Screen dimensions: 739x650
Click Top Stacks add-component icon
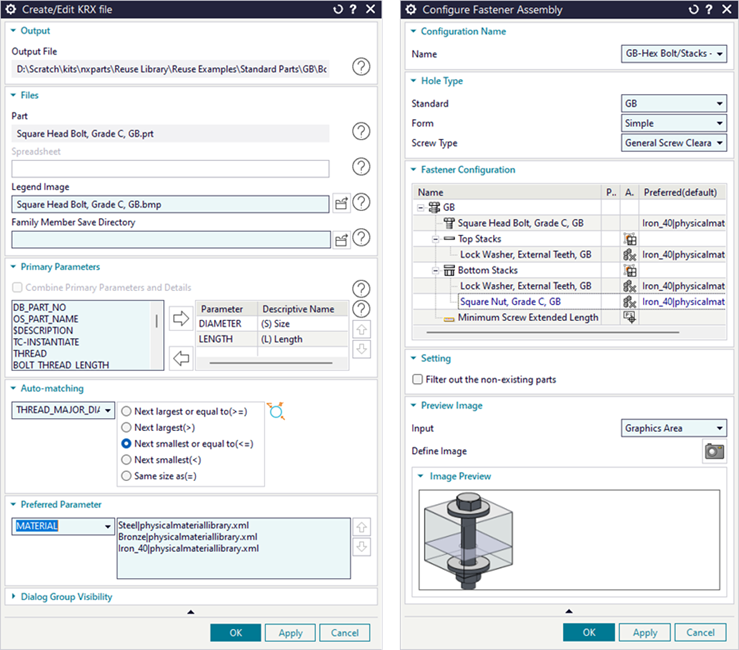point(630,239)
